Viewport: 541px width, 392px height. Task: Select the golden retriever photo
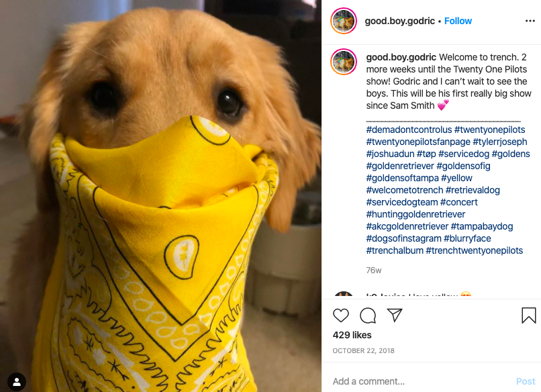(160, 196)
